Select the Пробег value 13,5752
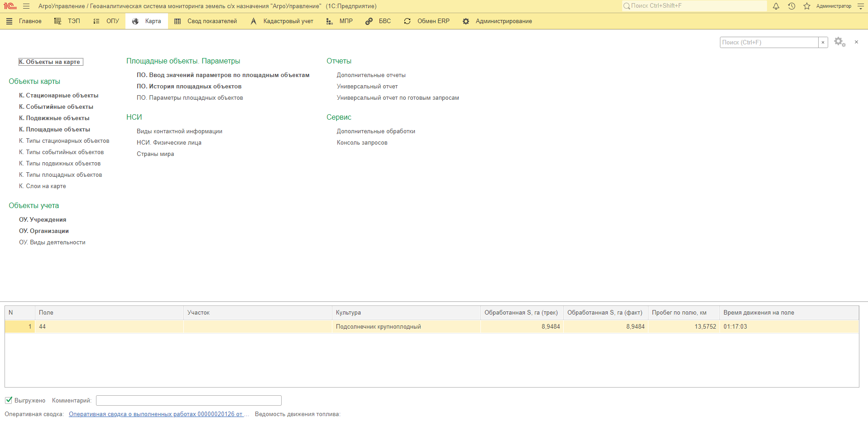 pos(683,327)
